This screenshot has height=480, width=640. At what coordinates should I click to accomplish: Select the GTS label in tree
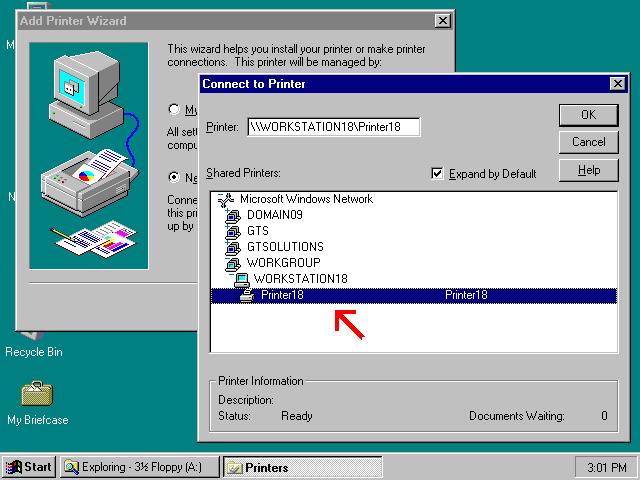point(258,231)
